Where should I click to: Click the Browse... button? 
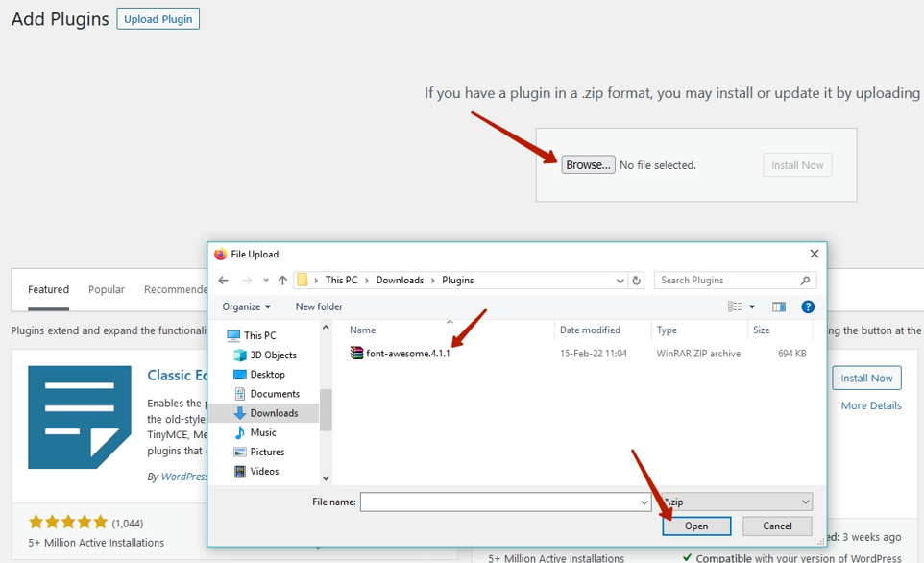coord(588,165)
